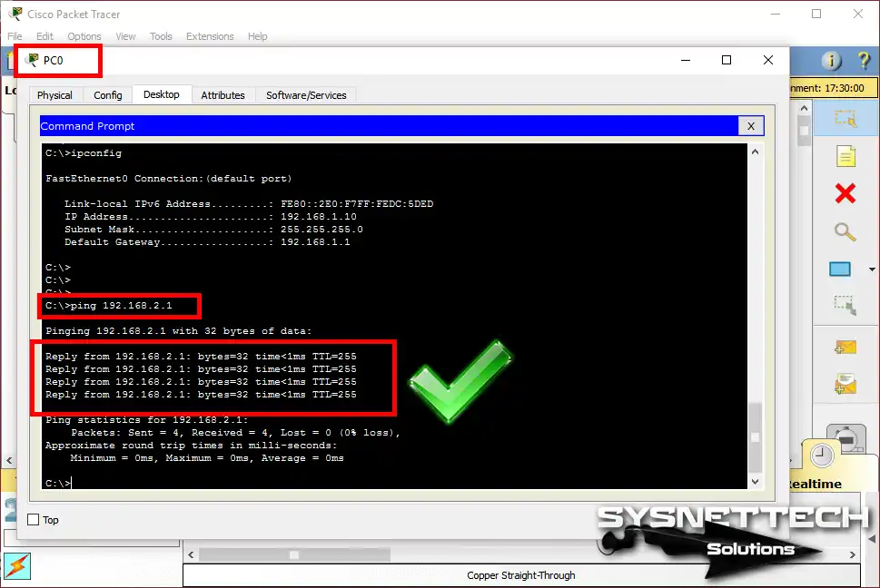Close the PC0 window
The image size is (880, 588).
point(768,60)
